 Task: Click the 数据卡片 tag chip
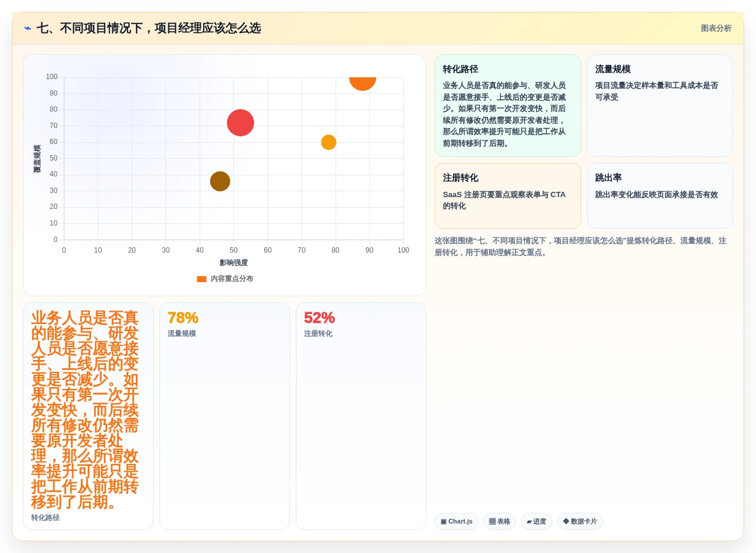[580, 522]
